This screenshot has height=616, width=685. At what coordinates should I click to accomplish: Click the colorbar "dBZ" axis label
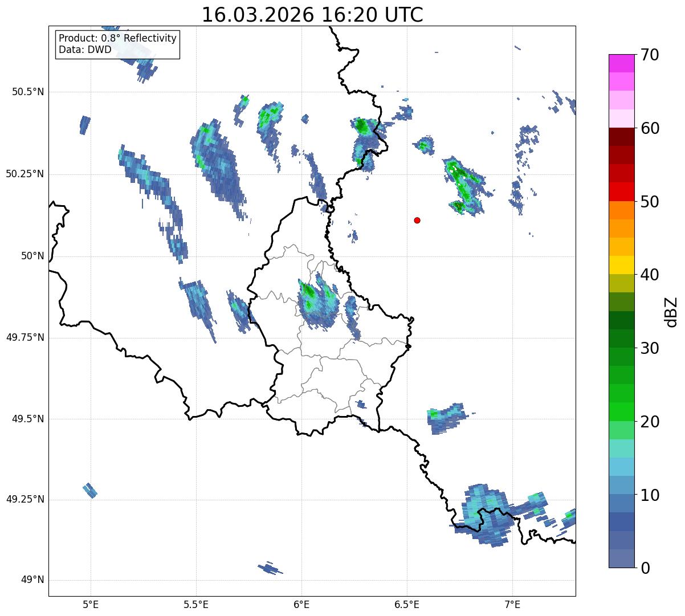(671, 311)
